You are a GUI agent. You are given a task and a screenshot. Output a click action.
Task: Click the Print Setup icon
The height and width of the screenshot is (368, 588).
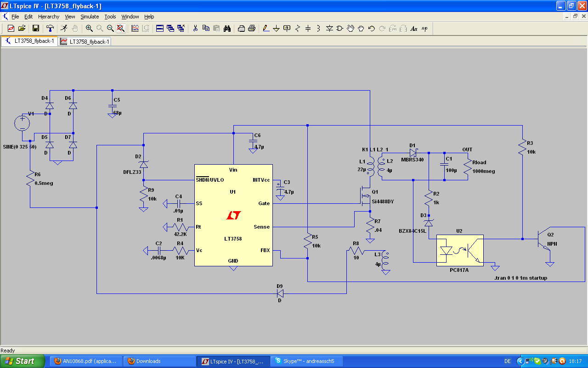tap(241, 28)
